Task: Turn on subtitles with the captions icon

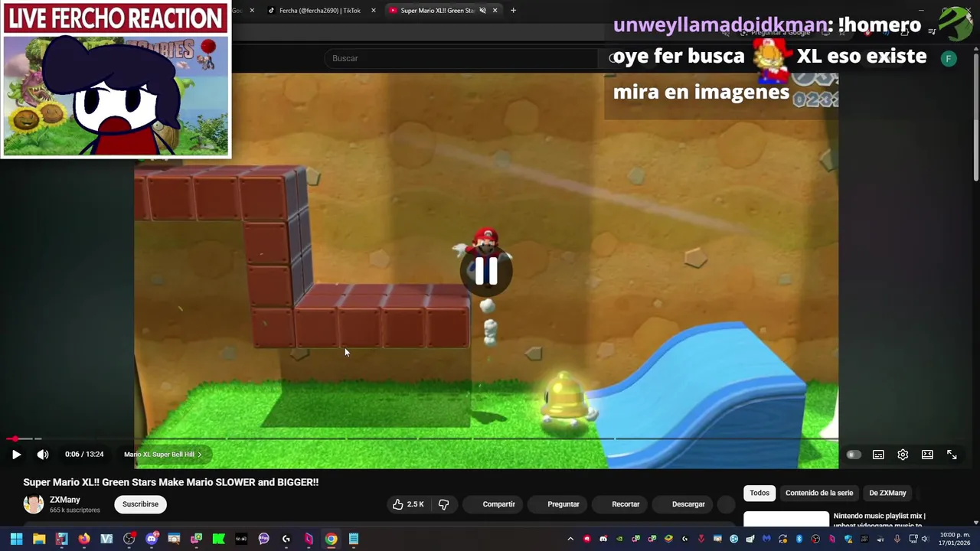Action: (x=878, y=455)
